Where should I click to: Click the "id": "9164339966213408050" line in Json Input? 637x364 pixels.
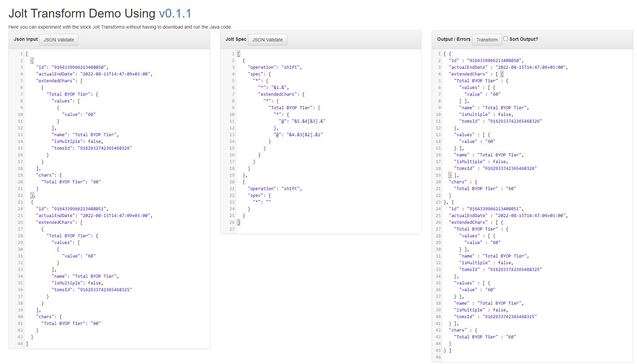[x=72, y=67]
